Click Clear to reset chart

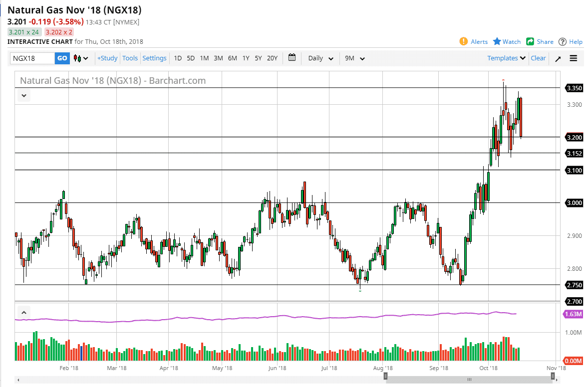(538, 58)
